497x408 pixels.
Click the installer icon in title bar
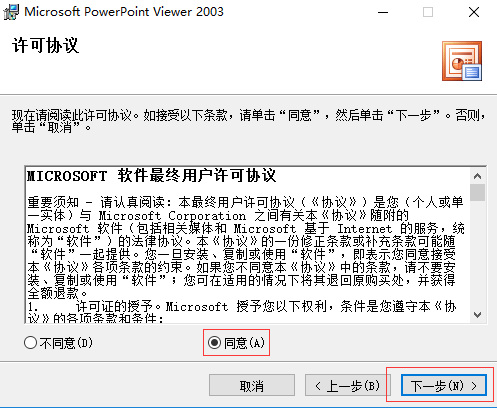(x=11, y=12)
